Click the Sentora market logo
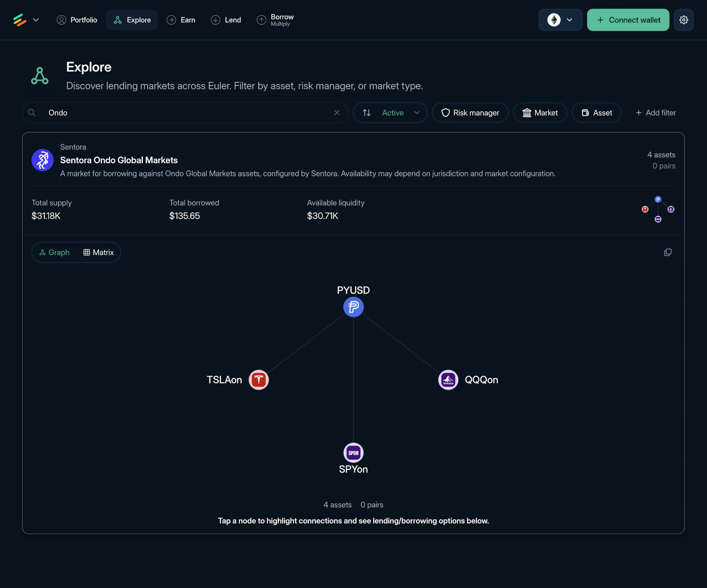 coord(42,160)
